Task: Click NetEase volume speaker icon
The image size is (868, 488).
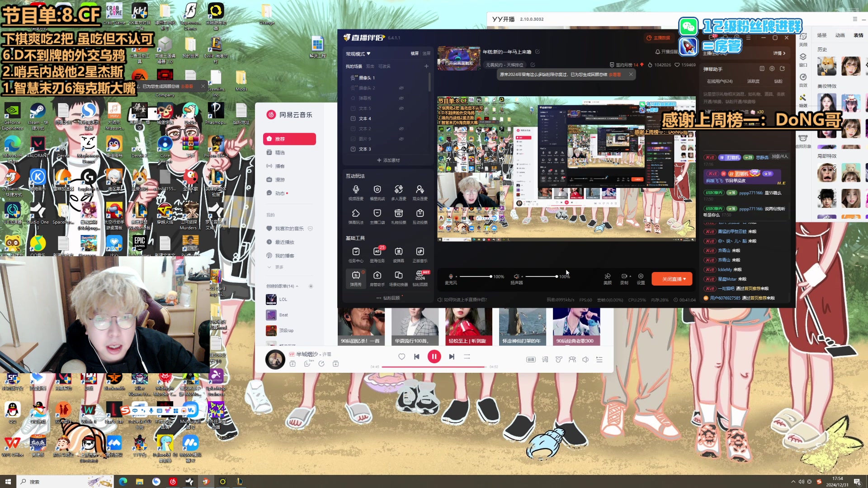Action: point(585,360)
